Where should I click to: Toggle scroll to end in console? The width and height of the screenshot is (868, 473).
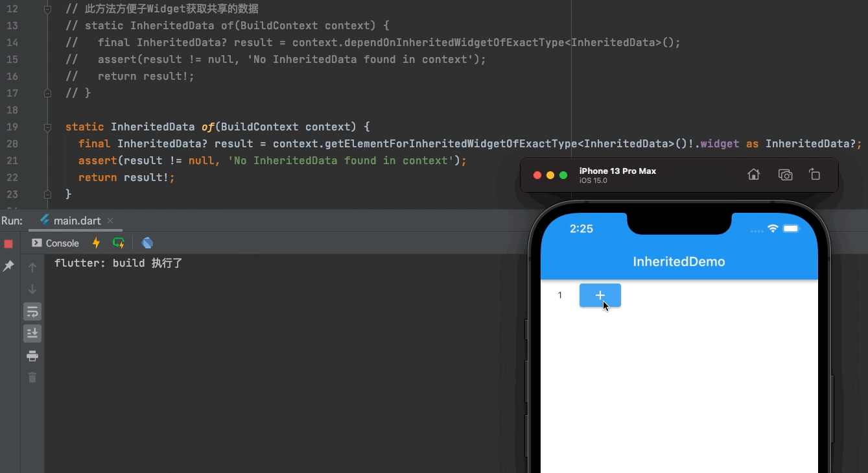pos(32,334)
